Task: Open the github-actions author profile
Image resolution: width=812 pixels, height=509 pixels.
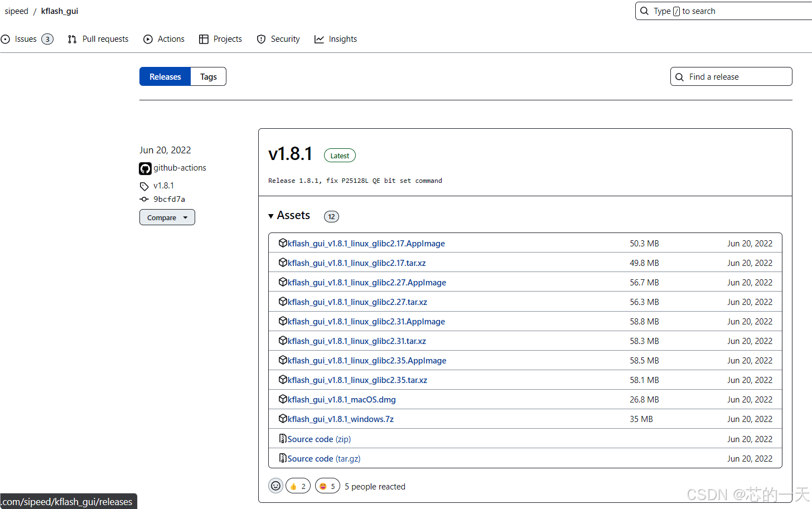Action: click(x=180, y=168)
